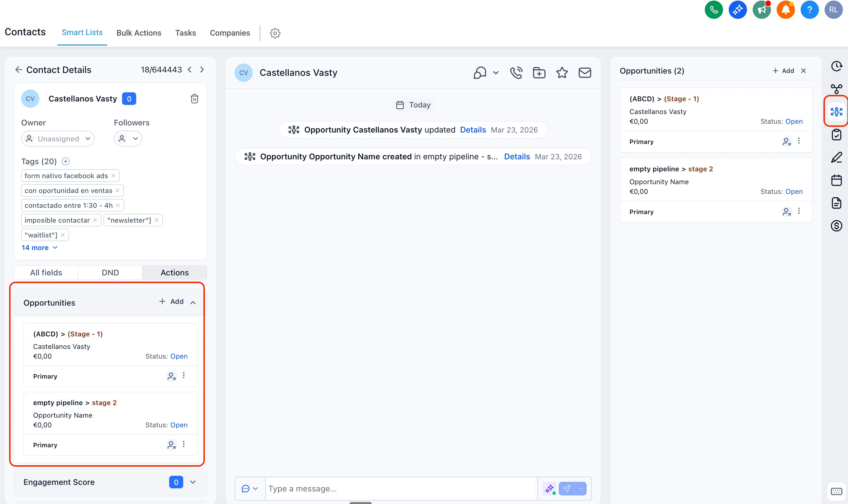Screen dimensions: 848x504
Task: Star the Castellanos Vasty conversation
Action: [x=562, y=72]
